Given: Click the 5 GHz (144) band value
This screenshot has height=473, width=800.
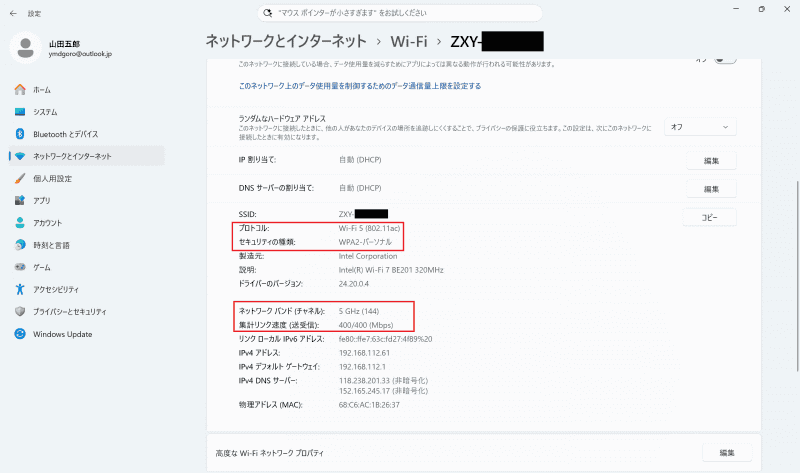Looking at the screenshot, I should [359, 311].
